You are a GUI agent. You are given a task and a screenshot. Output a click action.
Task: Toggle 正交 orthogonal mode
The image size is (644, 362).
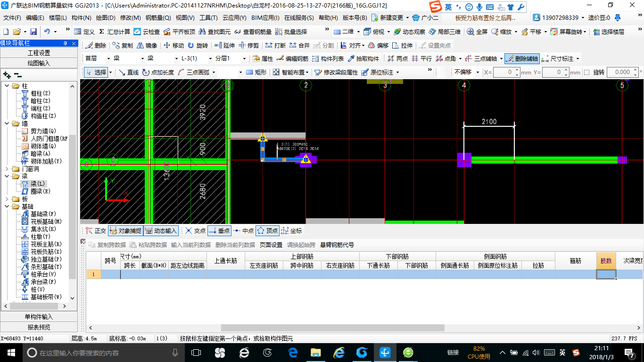click(x=96, y=230)
